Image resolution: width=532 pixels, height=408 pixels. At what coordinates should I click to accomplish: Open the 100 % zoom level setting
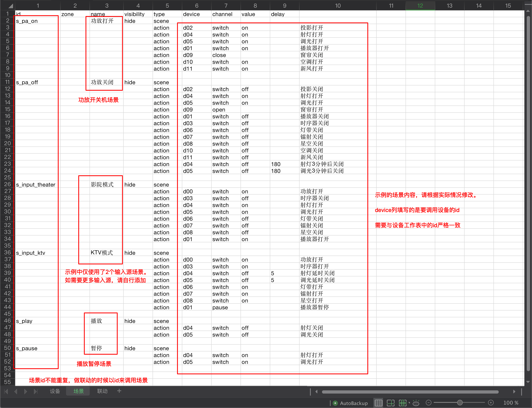click(x=511, y=403)
